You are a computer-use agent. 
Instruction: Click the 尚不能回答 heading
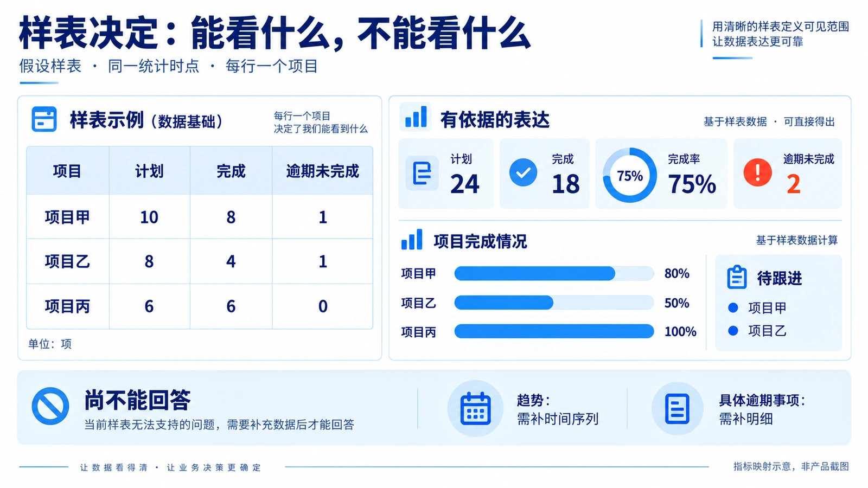[137, 400]
